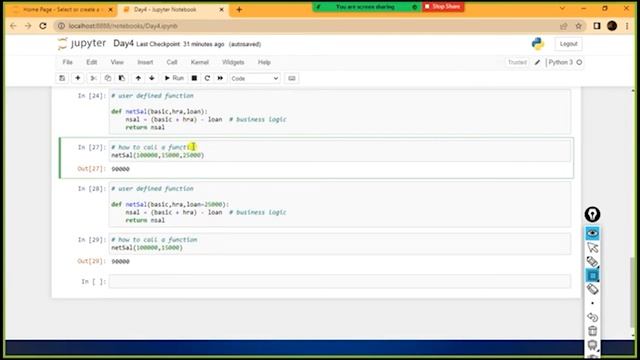
Task: Go forward in browser history
Action: coord(28,26)
